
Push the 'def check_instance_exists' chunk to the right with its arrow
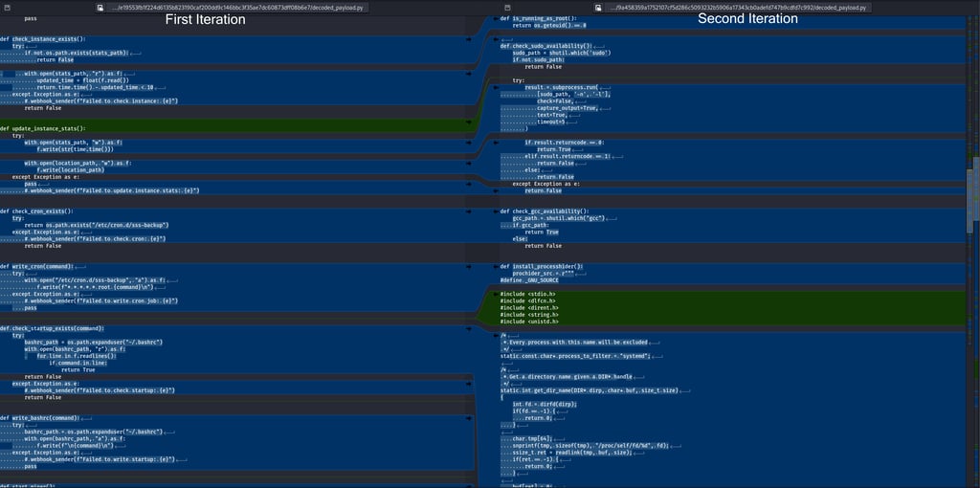coord(469,38)
